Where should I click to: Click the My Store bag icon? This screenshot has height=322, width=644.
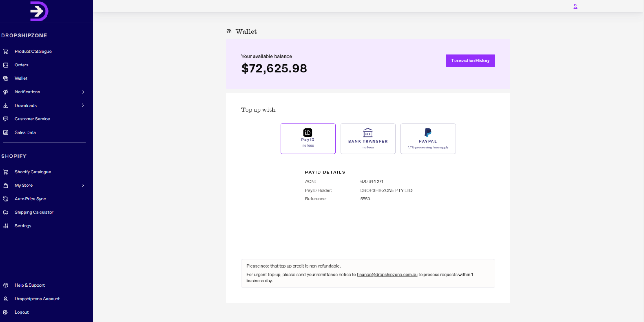6,186
